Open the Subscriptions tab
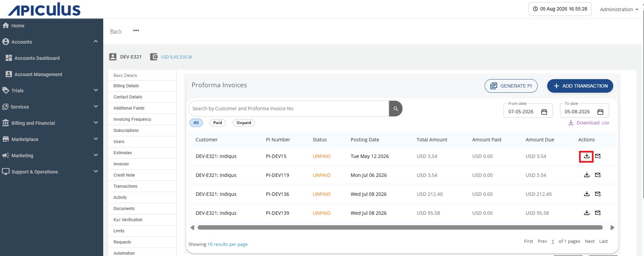The image size is (644, 256). point(142,131)
